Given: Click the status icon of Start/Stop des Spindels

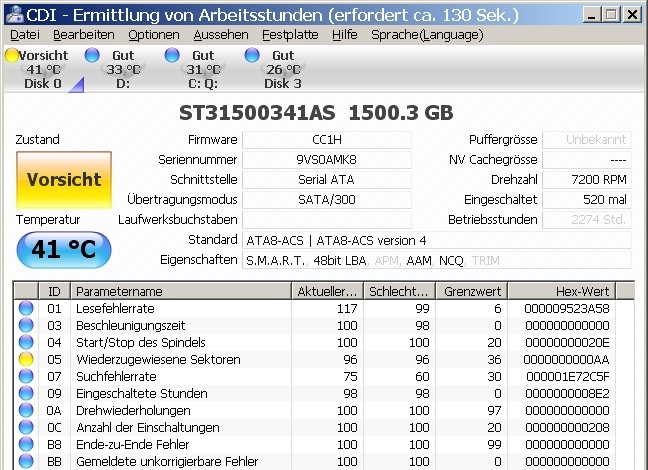Looking at the screenshot, I should pyautogui.click(x=26, y=342).
